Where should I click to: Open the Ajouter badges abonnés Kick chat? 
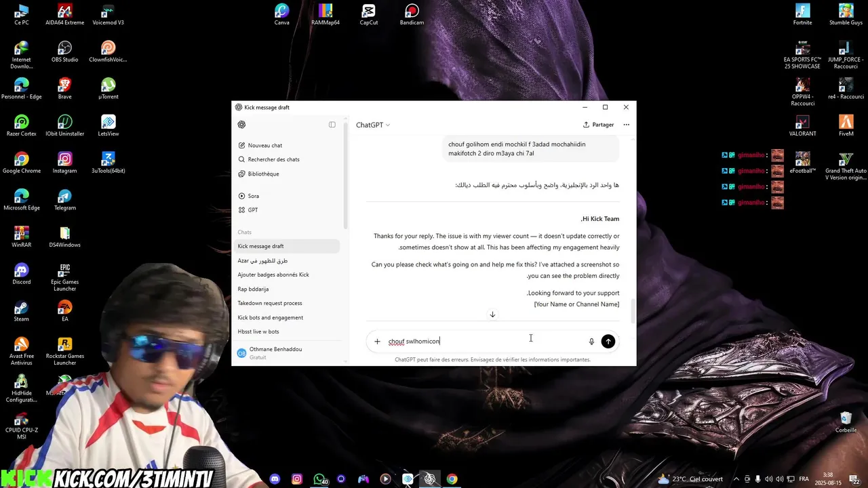(288, 274)
